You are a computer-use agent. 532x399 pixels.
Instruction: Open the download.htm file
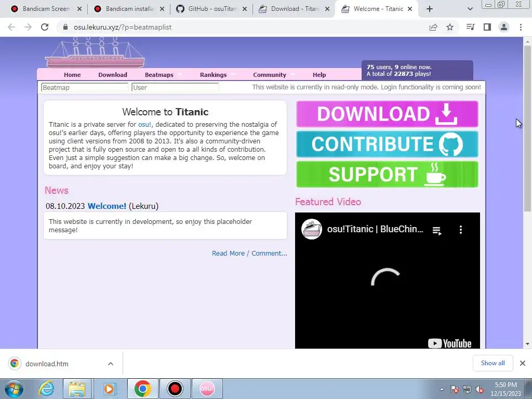47,364
